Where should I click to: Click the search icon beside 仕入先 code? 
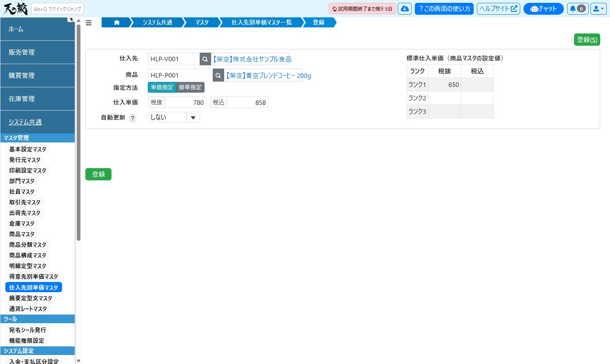coord(205,59)
